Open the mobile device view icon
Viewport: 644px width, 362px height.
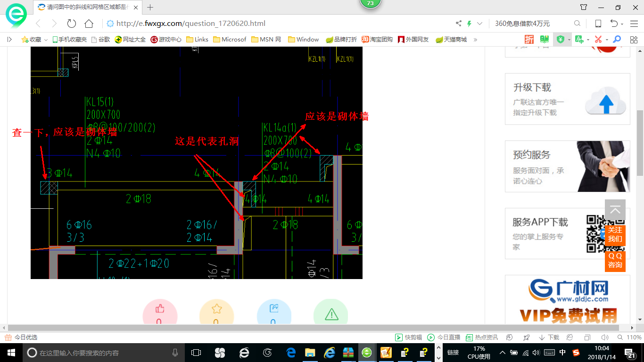[598, 24]
